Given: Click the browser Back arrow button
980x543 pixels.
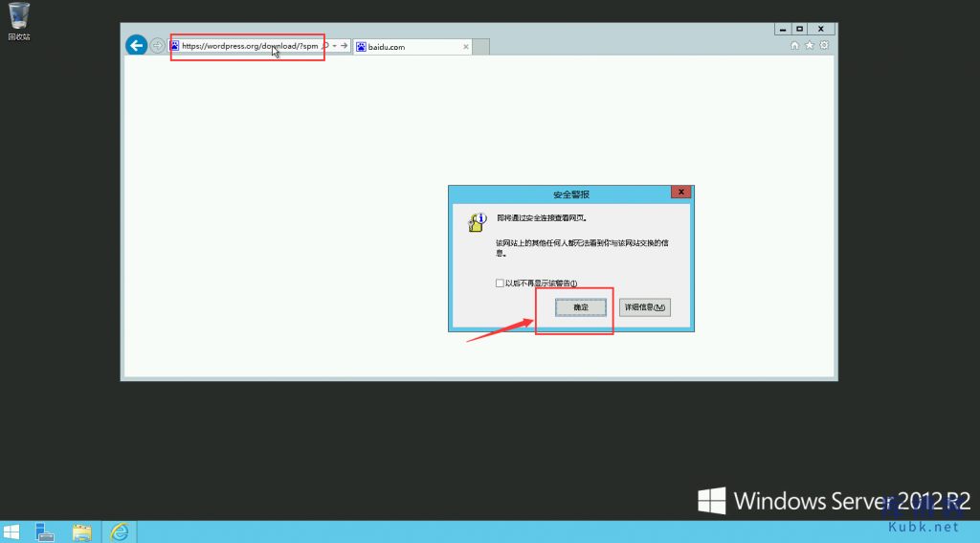Looking at the screenshot, I should (137, 45).
